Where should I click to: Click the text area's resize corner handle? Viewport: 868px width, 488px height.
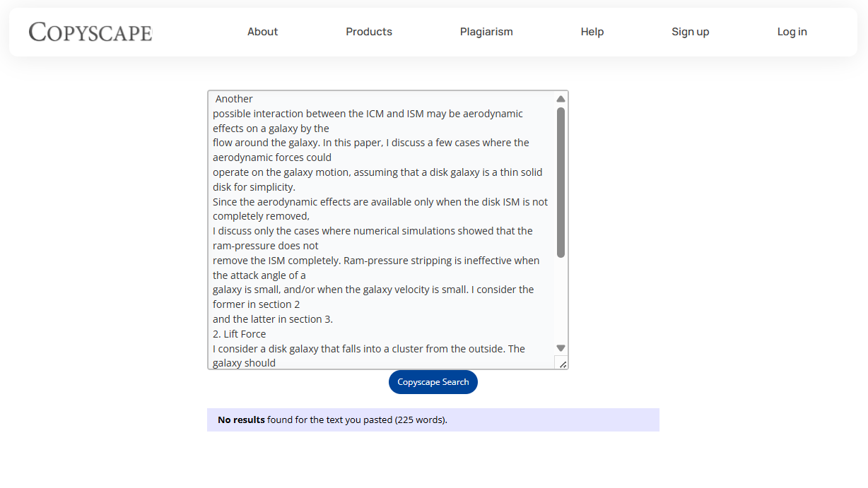point(562,363)
